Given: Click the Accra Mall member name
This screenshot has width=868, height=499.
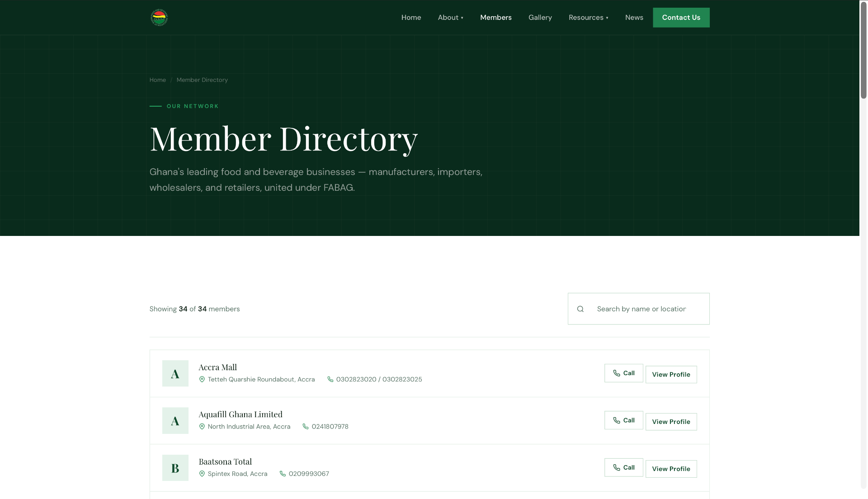Looking at the screenshot, I should pos(218,367).
